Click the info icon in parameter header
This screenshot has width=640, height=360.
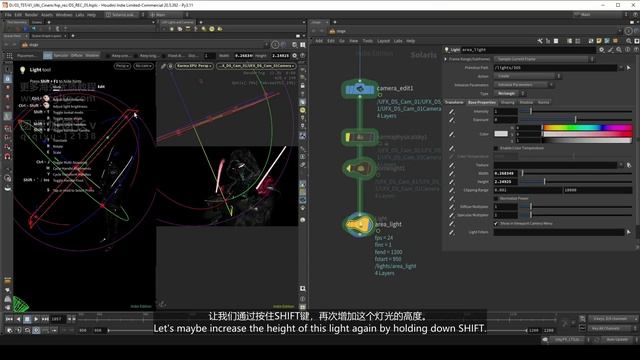pyautogui.click(x=628, y=50)
